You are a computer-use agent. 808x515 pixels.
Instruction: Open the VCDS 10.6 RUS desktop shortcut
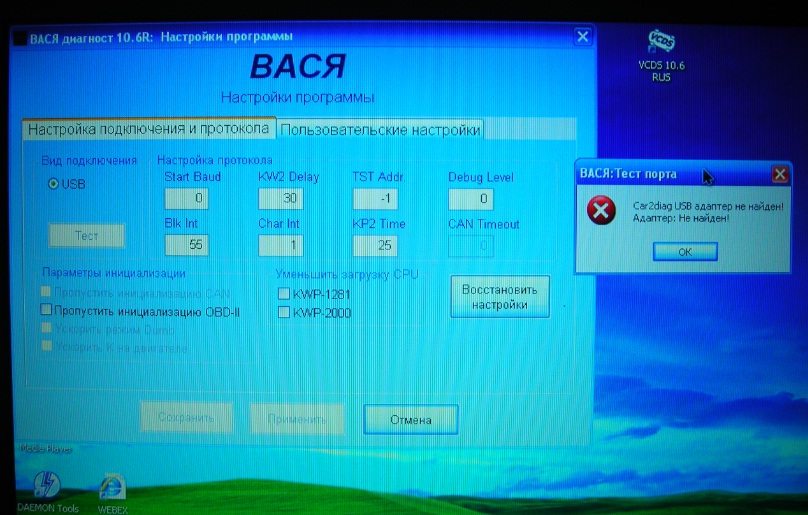[661, 56]
